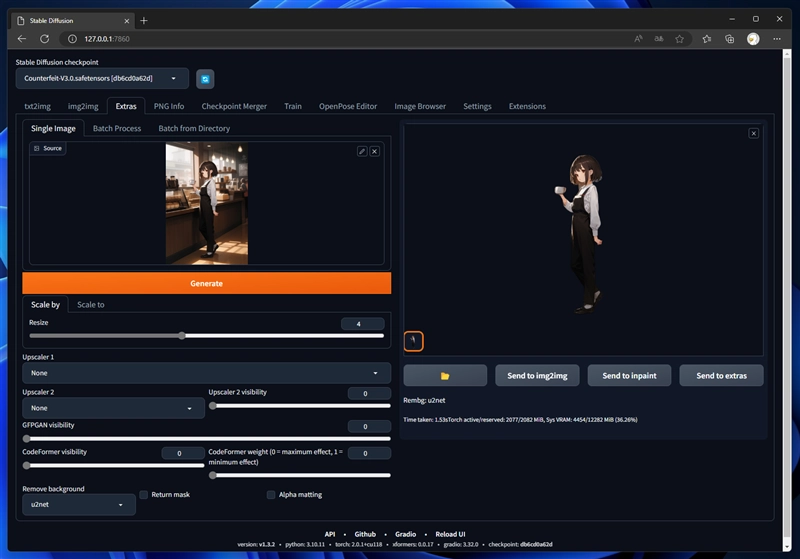Screen dimensions: 800x559
Task: Reload the browser page
Action: point(45,39)
